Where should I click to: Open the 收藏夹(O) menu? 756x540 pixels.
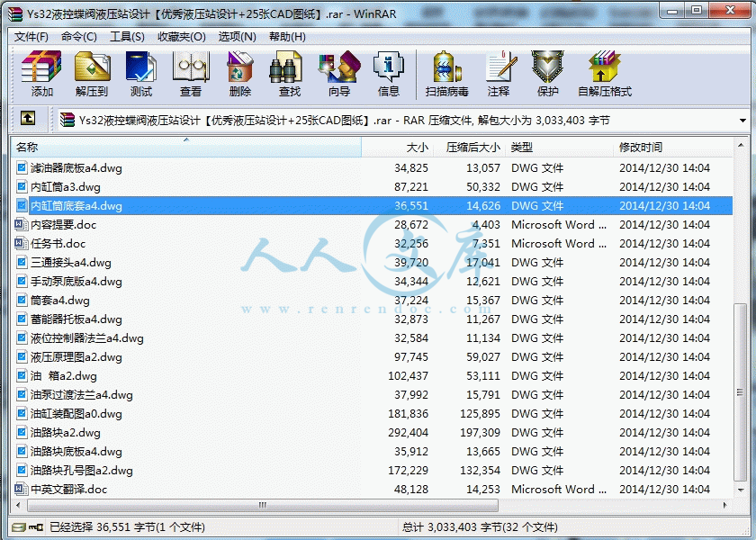(x=181, y=37)
